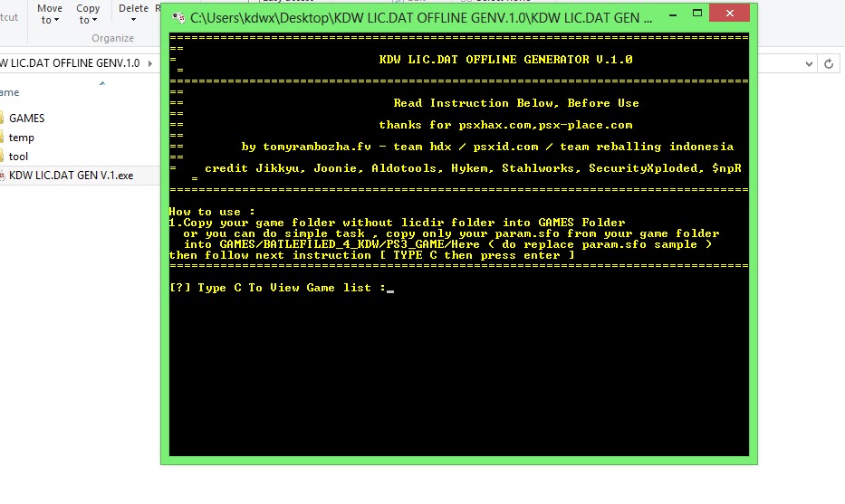Click the 'How to use :' line in console
Screen dimensions: 845x504
(x=212, y=212)
